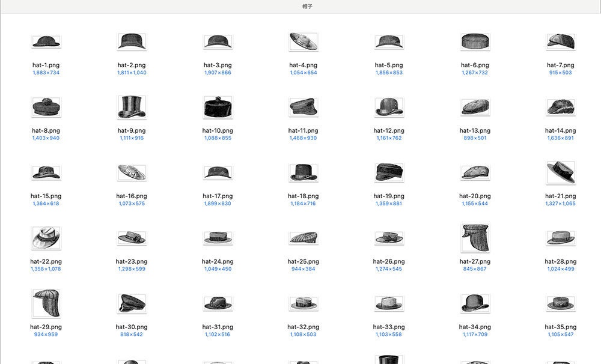The width and height of the screenshot is (601, 364).
Task: Click the hat-3.png thumbnail
Action: pos(218,41)
